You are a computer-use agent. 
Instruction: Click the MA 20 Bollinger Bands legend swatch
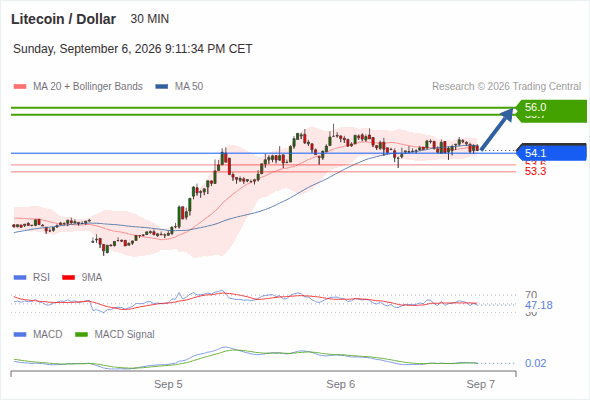coord(20,87)
